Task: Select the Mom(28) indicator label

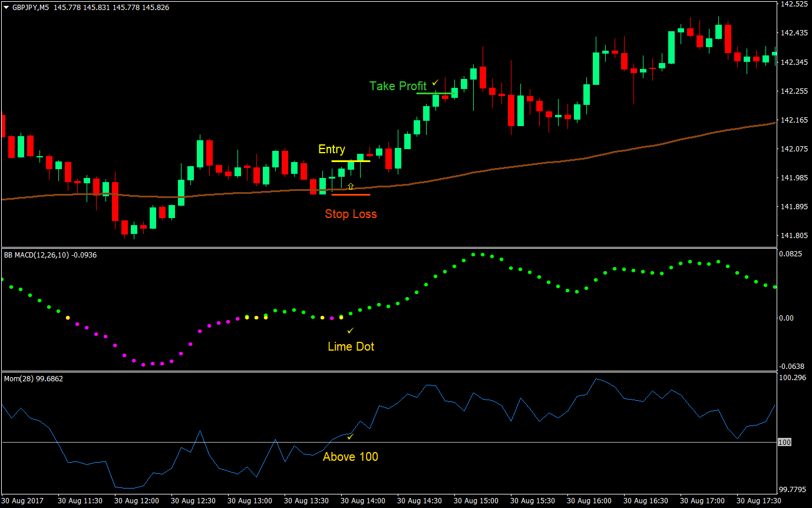Action: (x=16, y=378)
